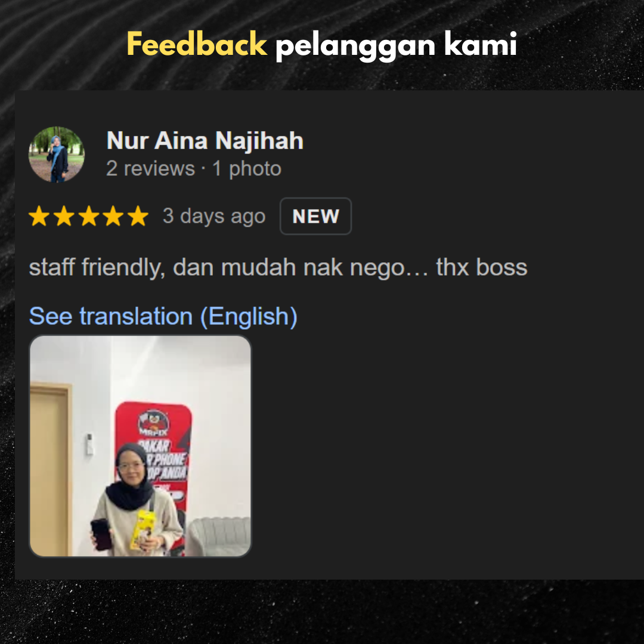Open Nur Aina Najihah's profile picture

56,154
